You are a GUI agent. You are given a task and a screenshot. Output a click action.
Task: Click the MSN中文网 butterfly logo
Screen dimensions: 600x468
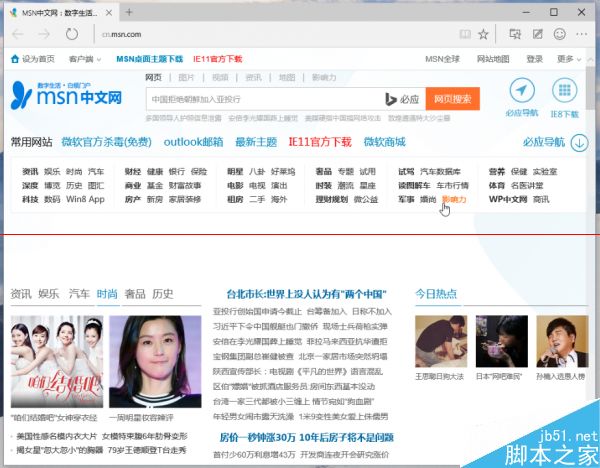66,95
